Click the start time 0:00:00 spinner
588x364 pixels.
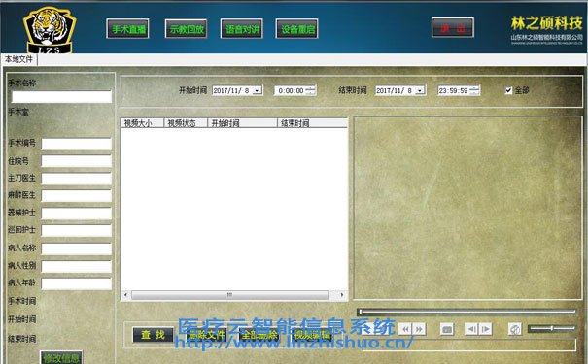pos(310,90)
